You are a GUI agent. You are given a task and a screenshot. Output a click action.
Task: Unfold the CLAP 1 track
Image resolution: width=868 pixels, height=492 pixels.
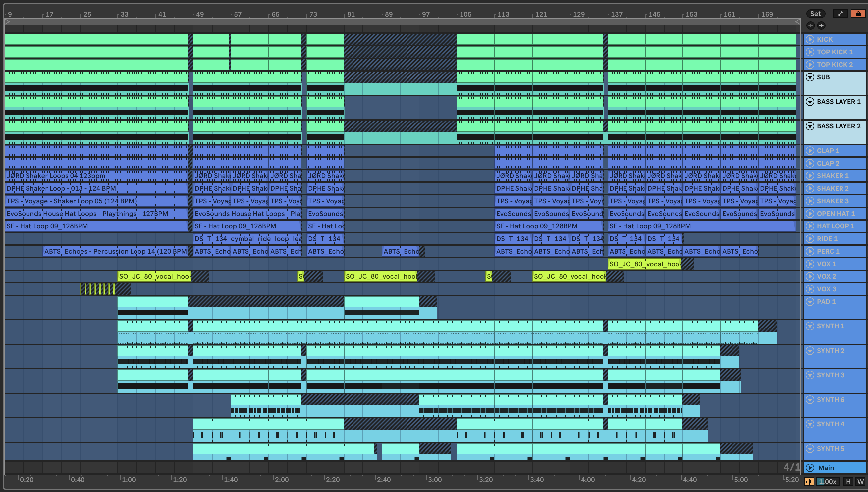pyautogui.click(x=810, y=151)
